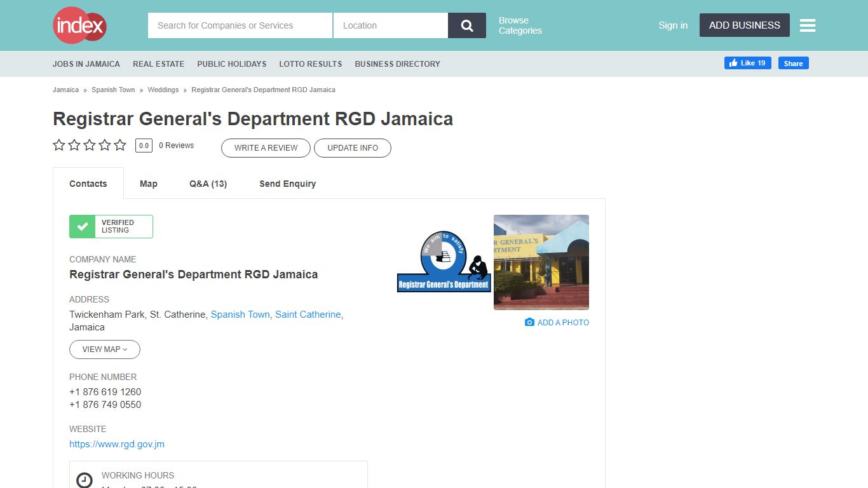The height and width of the screenshot is (488, 868).
Task: Focus the Location search field
Action: pos(391,25)
